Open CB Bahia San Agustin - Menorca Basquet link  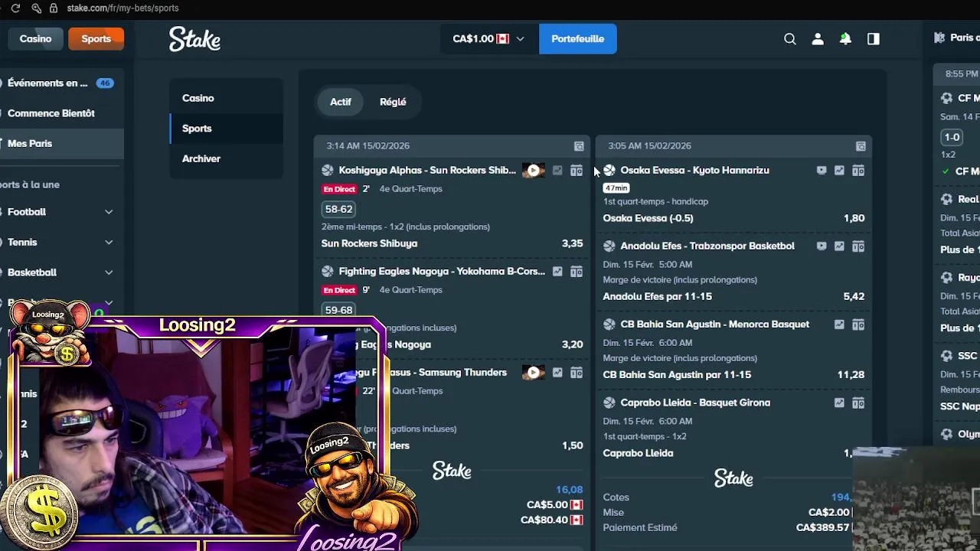click(714, 324)
